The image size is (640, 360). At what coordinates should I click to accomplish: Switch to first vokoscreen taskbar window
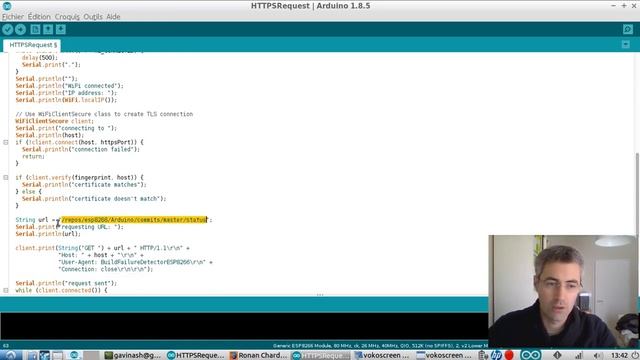[383, 355]
